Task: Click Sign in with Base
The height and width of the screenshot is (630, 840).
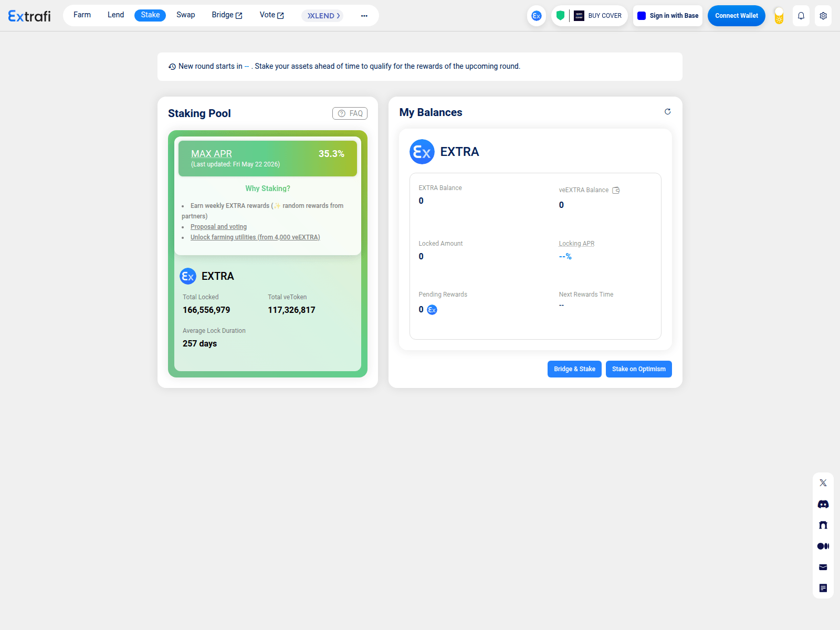Action: point(668,16)
